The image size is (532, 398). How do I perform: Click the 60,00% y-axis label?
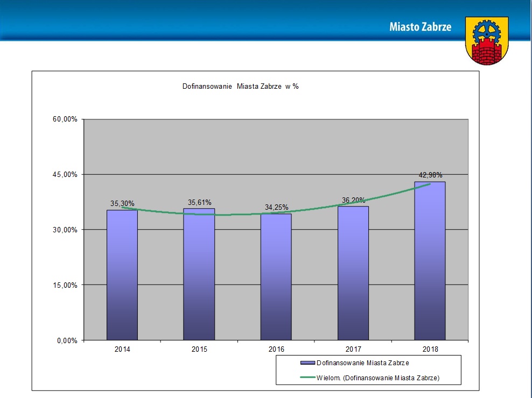pyautogui.click(x=65, y=119)
